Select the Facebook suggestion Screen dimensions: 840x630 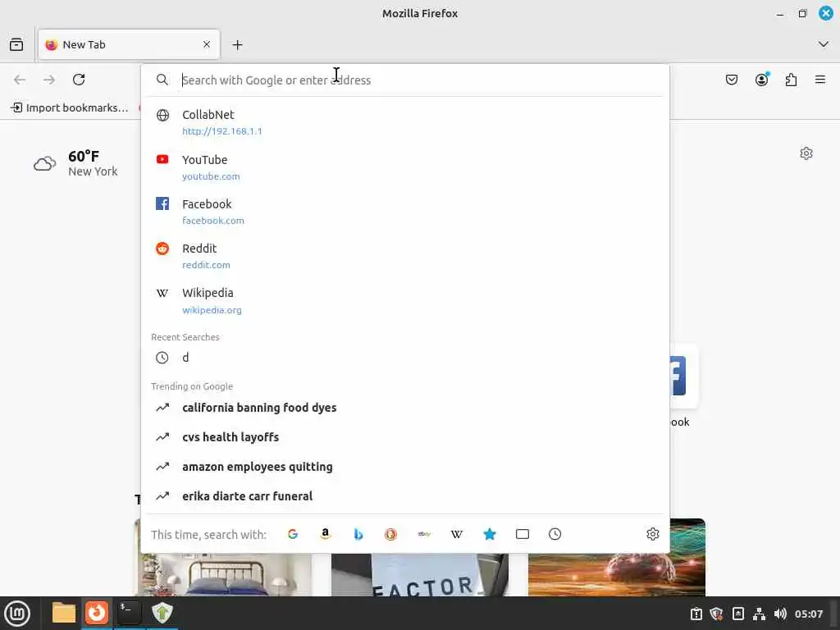[405, 212]
